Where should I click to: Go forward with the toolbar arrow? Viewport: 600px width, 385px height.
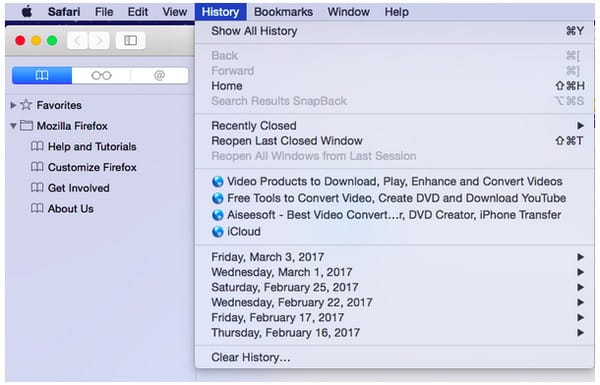pos(99,40)
